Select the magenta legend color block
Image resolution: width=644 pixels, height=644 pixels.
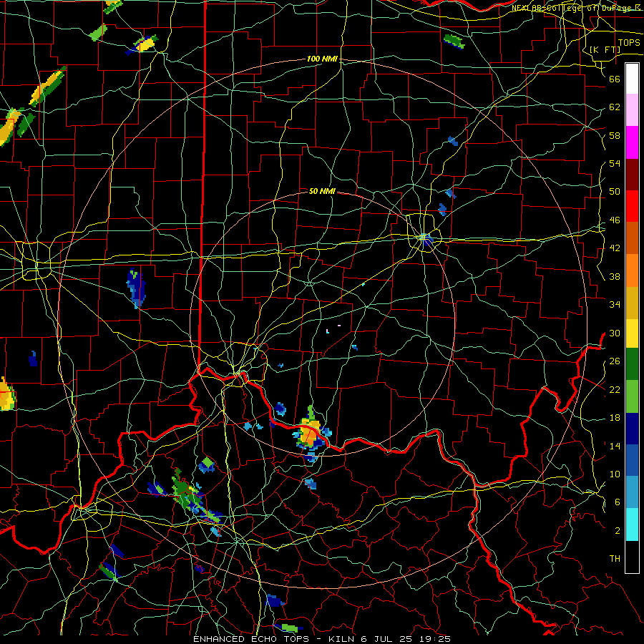point(632,142)
